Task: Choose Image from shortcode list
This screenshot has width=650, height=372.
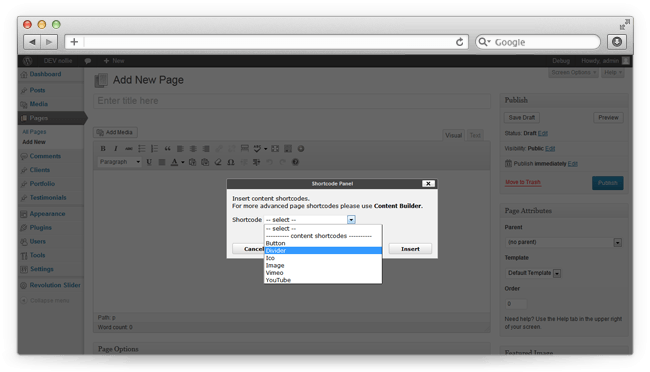Action: click(x=323, y=265)
